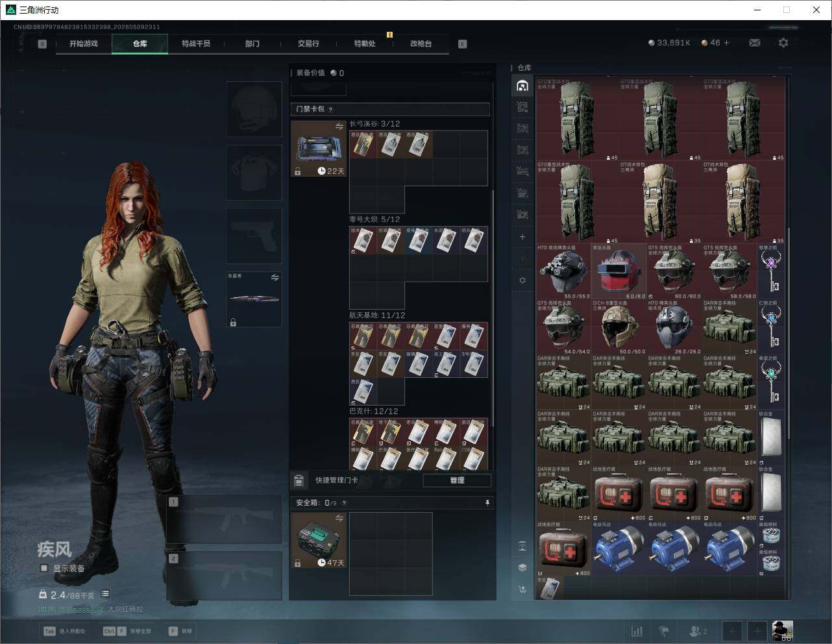Open the warehouse sidebar gear settings
This screenshot has height=644, width=832.
[522, 280]
